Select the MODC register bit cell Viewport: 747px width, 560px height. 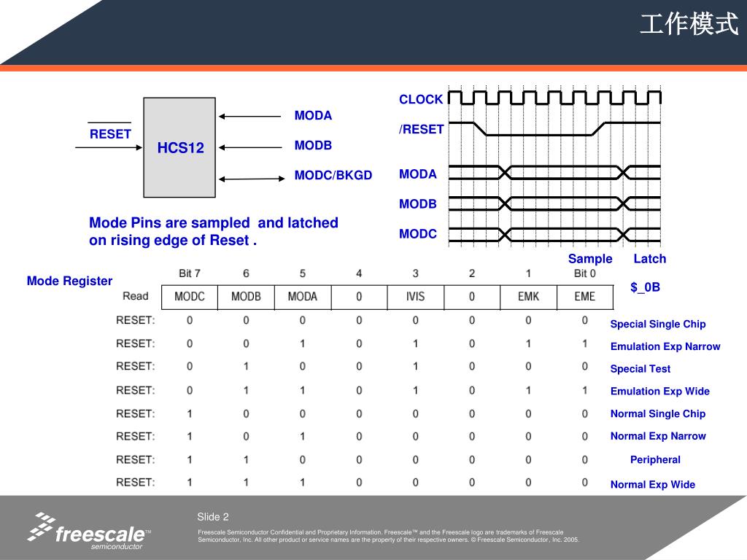coord(190,297)
